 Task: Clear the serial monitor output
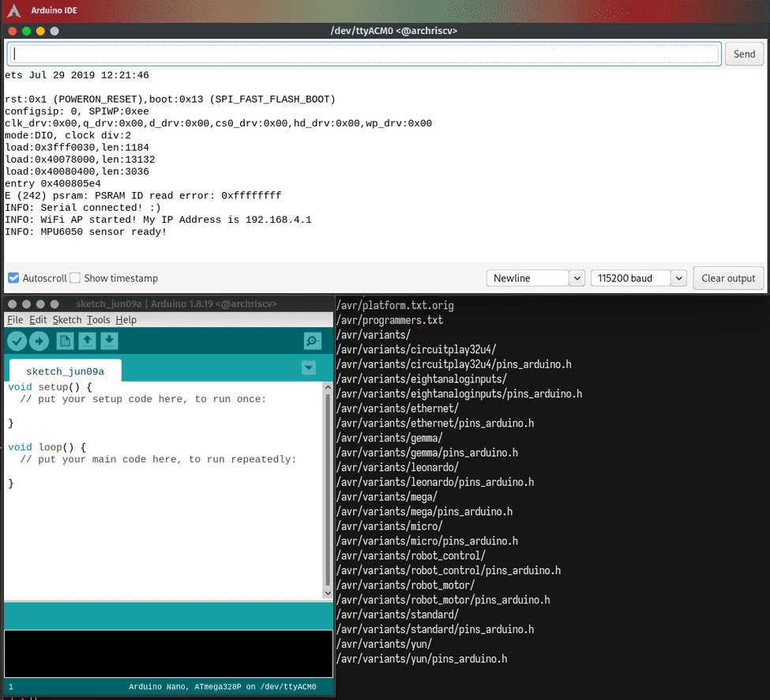727,278
